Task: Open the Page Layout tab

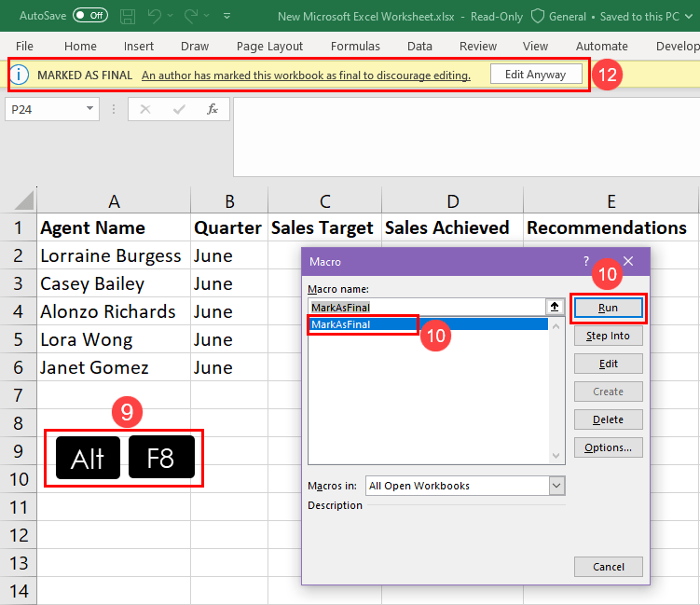Action: coord(269,46)
